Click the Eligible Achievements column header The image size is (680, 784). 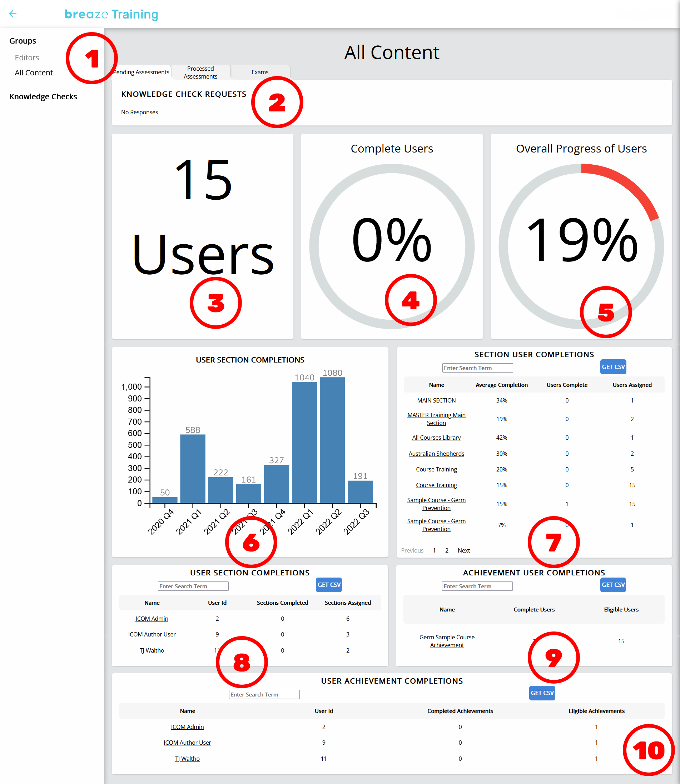point(596,710)
